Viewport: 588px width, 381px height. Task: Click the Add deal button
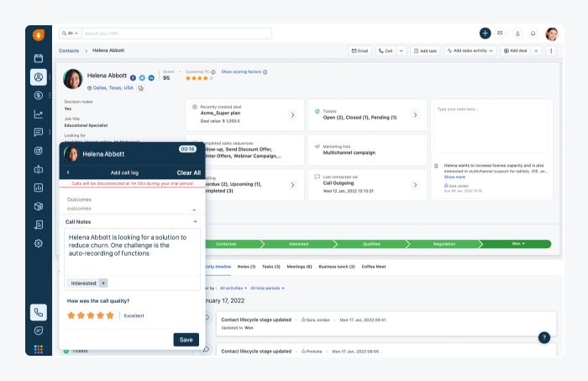515,51
